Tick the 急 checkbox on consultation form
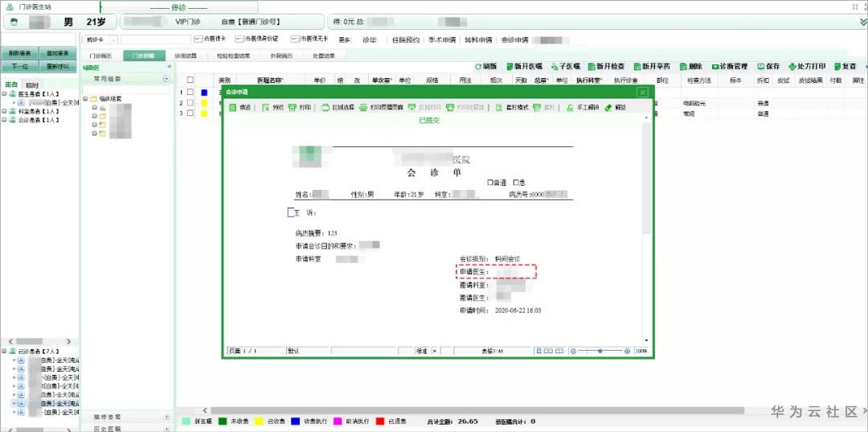Image resolution: width=868 pixels, height=432 pixels. point(516,183)
